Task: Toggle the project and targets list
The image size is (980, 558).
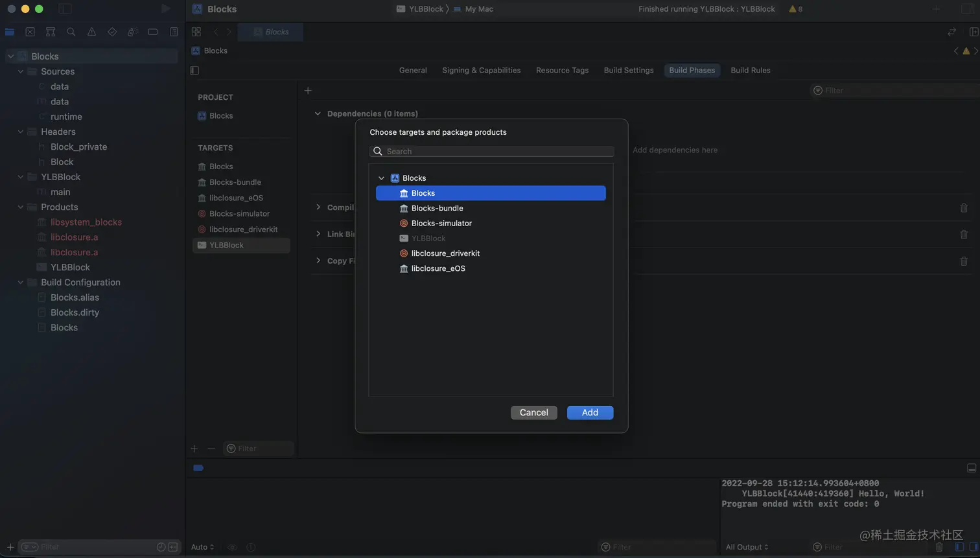Action: [x=194, y=71]
